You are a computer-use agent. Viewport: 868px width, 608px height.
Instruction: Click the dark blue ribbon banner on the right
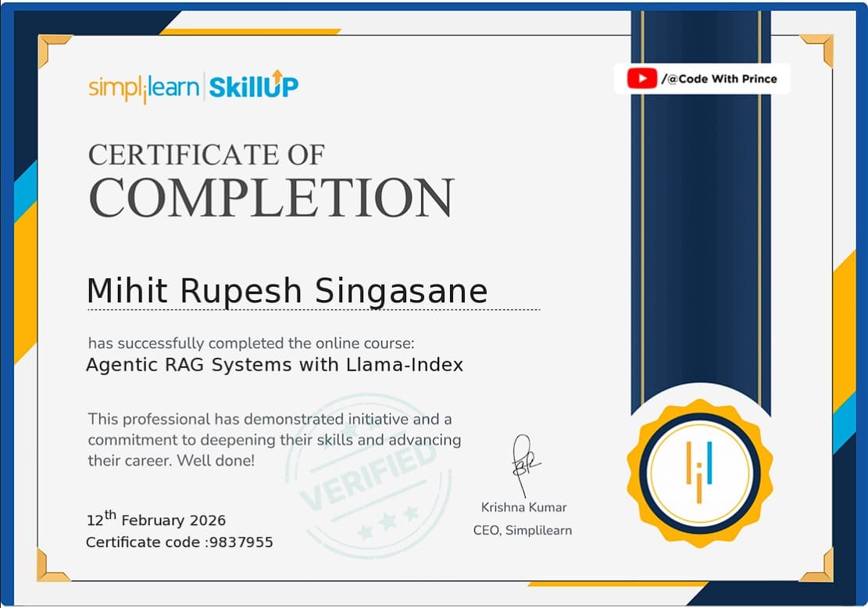(x=699, y=234)
